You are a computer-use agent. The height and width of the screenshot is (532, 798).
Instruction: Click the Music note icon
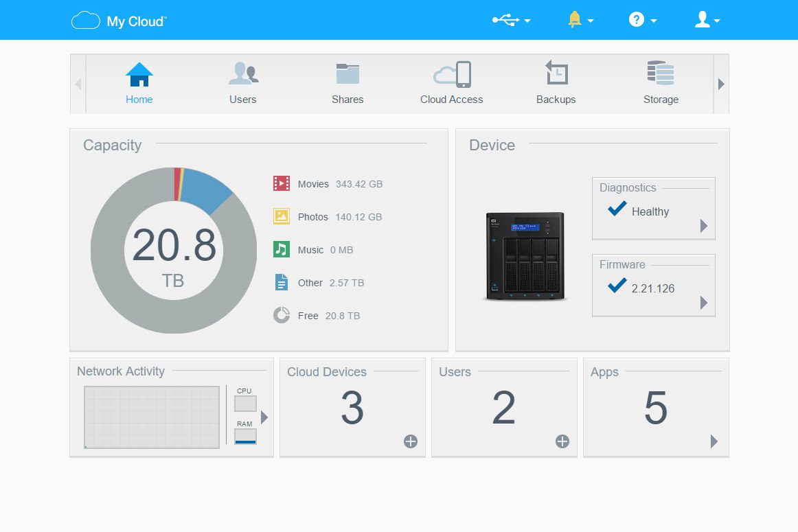(x=282, y=249)
